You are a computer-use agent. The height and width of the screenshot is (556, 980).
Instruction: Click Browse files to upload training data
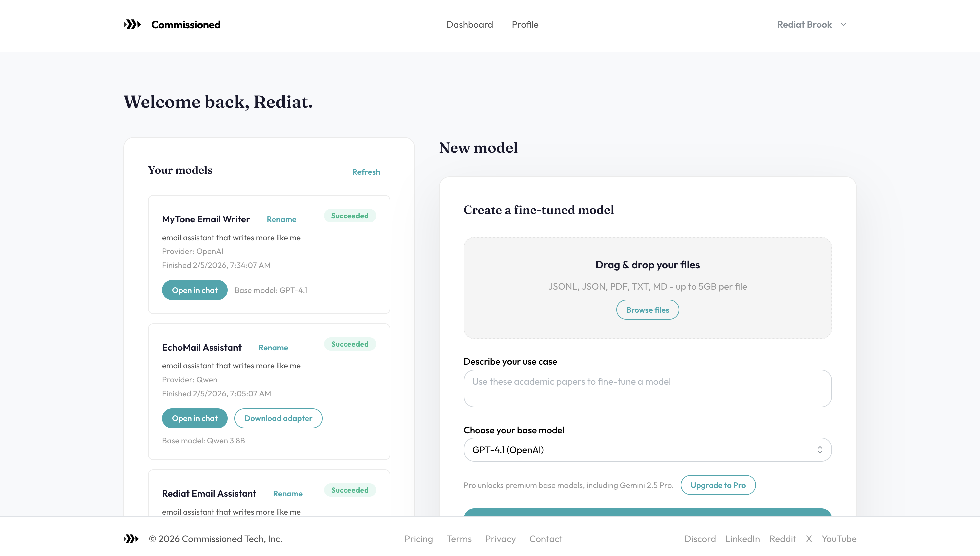pyautogui.click(x=647, y=309)
